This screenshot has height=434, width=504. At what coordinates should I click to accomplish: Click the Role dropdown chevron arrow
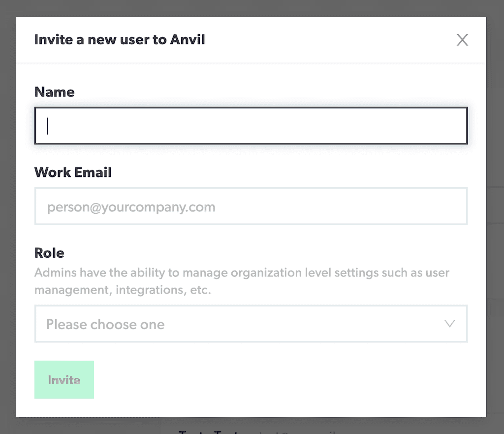[449, 324]
